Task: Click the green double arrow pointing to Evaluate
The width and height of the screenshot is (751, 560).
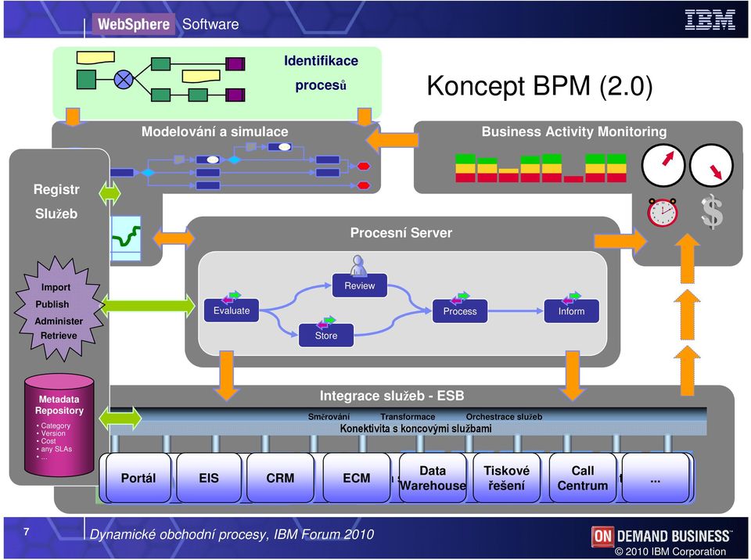Action: [x=148, y=305]
